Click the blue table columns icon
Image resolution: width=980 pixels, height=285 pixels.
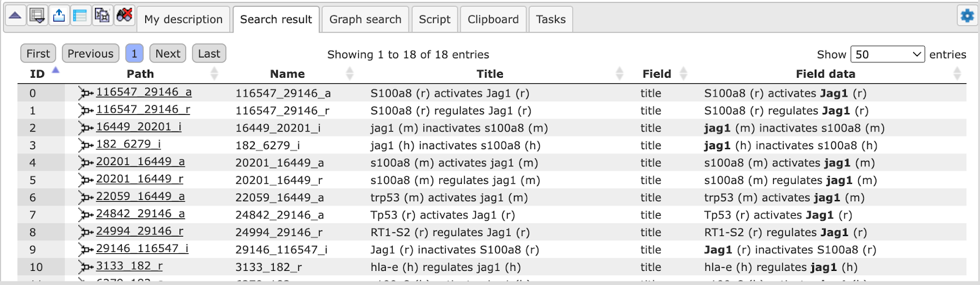pos(80,16)
